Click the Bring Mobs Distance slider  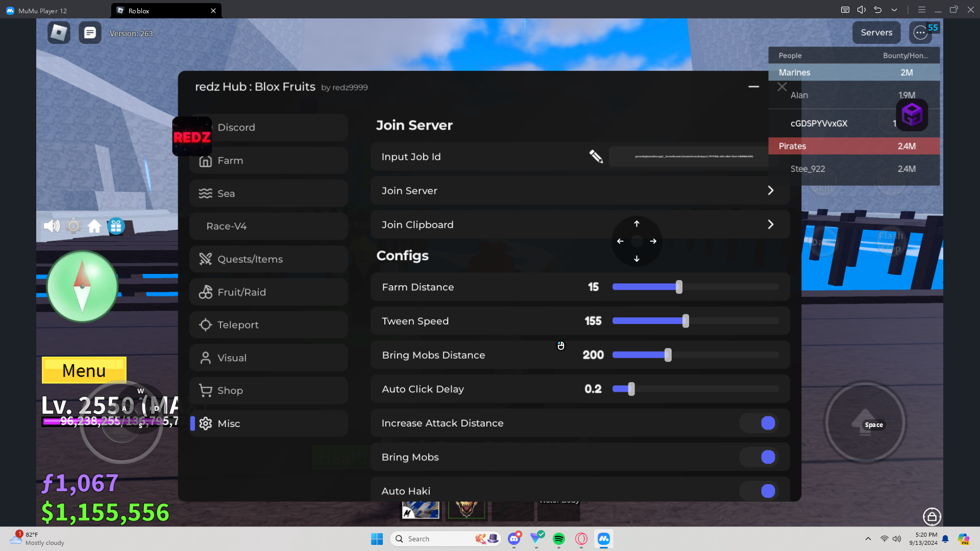pyautogui.click(x=696, y=355)
